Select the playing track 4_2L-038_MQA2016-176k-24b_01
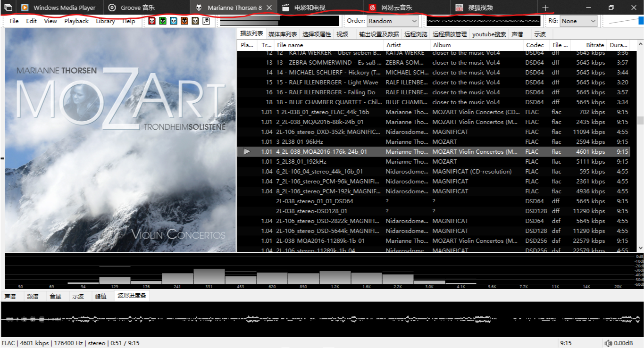The image size is (644, 348). tap(433, 151)
